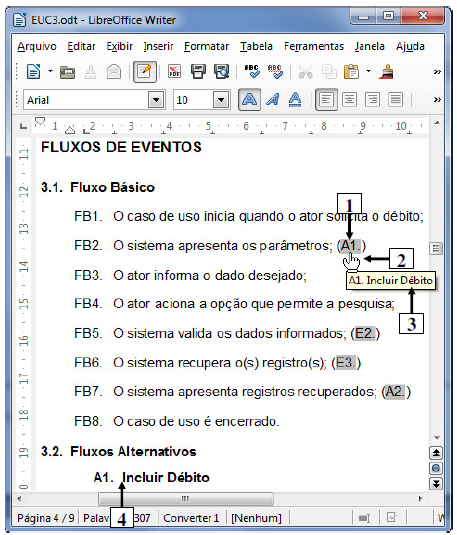The height and width of the screenshot is (535, 457).
Task: Open the Ajuda menu
Action: 410,46
